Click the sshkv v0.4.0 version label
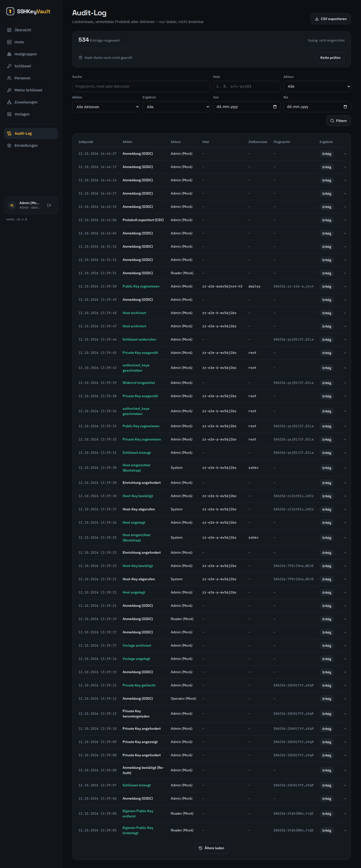The width and height of the screenshot is (361, 868). click(17, 219)
